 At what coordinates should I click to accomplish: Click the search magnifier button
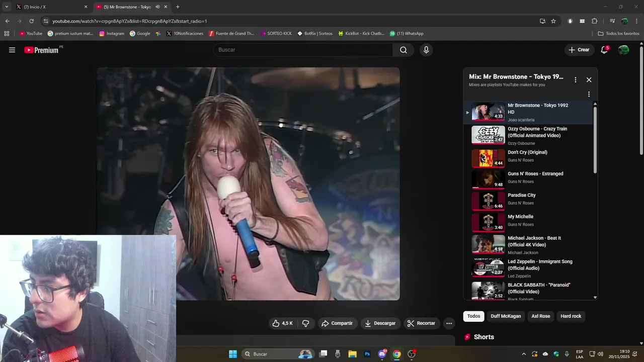[x=404, y=50]
